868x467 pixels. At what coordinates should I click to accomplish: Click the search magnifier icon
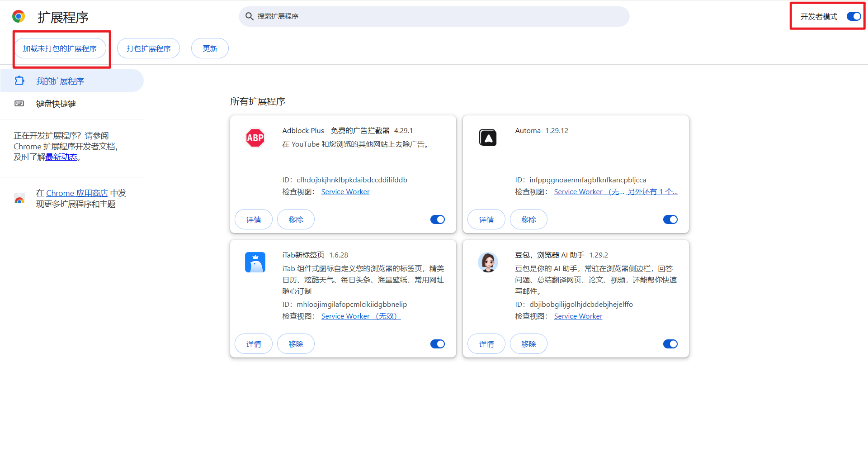[x=249, y=17]
